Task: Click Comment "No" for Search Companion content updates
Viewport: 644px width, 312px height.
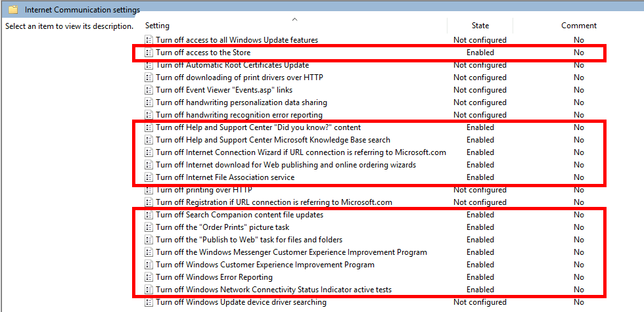Action: click(579, 215)
